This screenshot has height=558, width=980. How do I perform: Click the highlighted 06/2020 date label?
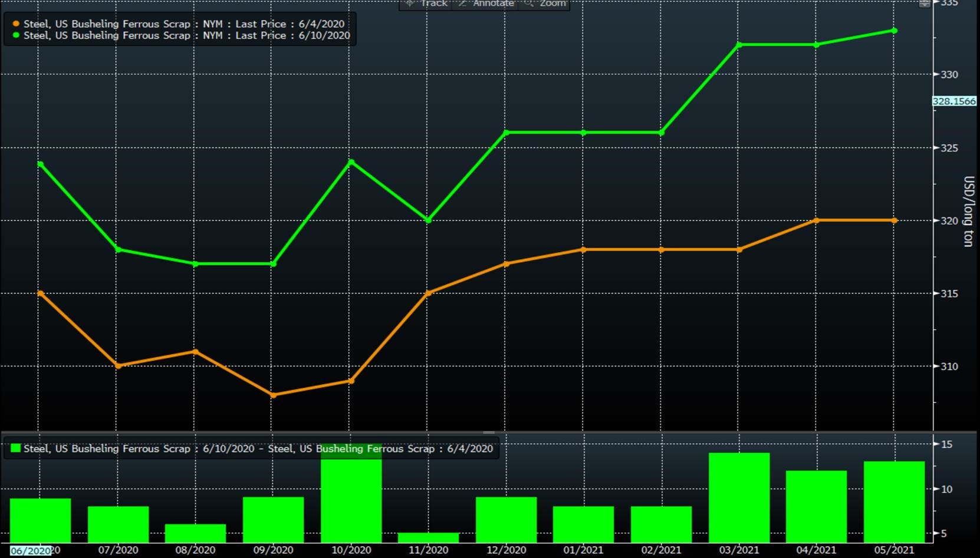pyautogui.click(x=30, y=551)
